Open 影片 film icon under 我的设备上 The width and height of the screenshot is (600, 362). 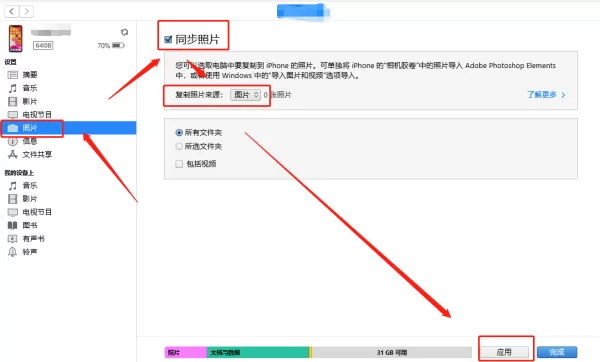[x=13, y=199]
